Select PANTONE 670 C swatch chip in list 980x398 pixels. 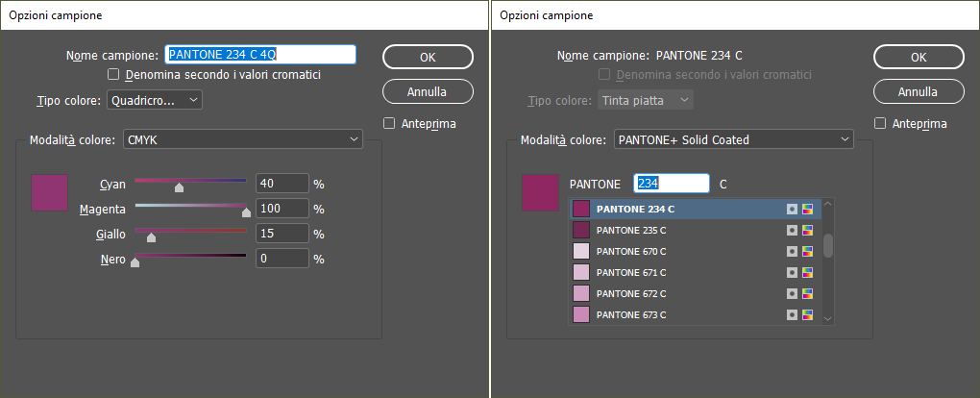(x=581, y=252)
